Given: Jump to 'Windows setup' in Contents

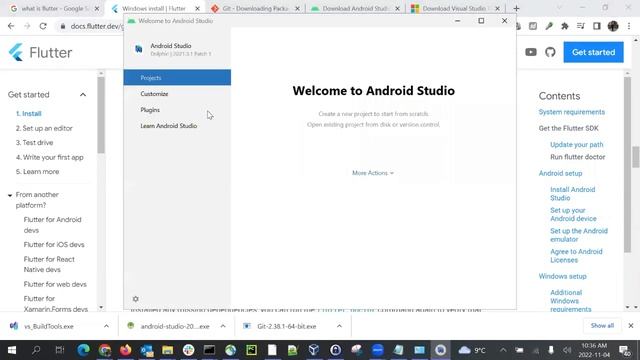Looking at the screenshot, I should click(x=562, y=276).
